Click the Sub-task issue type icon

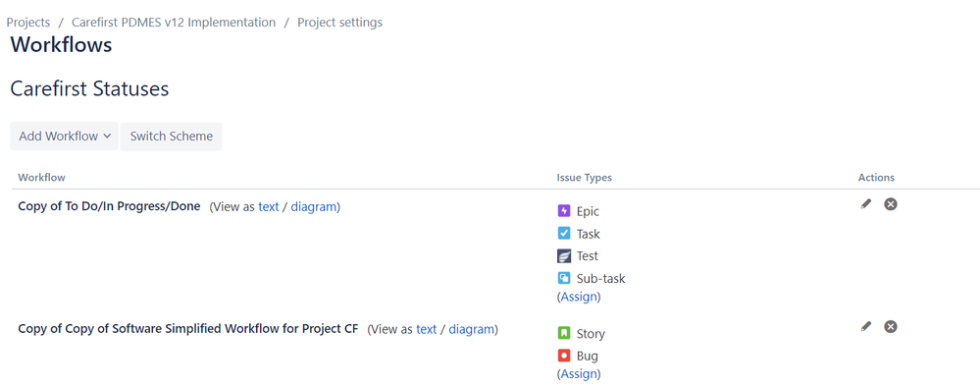[564, 278]
